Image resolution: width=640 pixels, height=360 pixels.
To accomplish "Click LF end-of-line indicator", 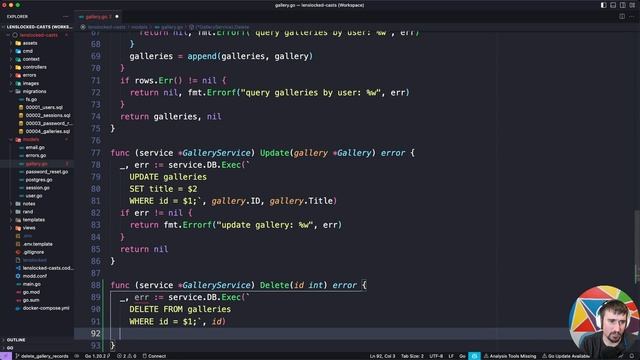I will (x=451, y=356).
